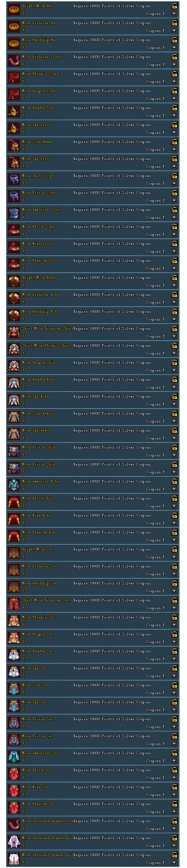Click the purchase bag icon for Moon Ghost Scarf
This screenshot has width=187, height=868.
point(174,176)
